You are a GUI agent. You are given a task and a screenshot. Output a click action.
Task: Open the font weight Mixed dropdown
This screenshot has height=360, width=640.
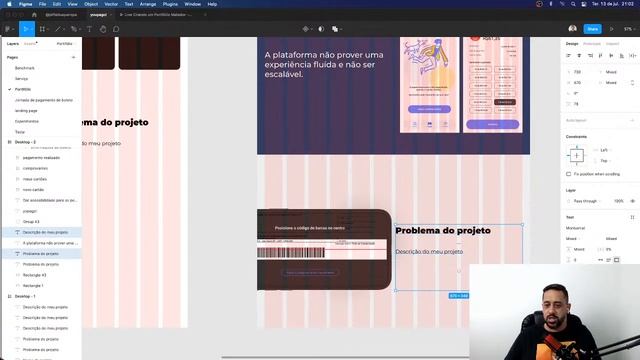[573, 239]
